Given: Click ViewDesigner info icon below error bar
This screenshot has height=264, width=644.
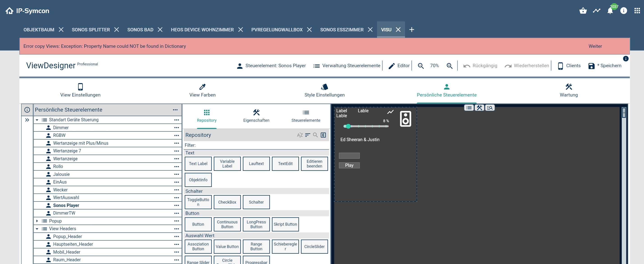Looking at the screenshot, I should [x=626, y=59].
